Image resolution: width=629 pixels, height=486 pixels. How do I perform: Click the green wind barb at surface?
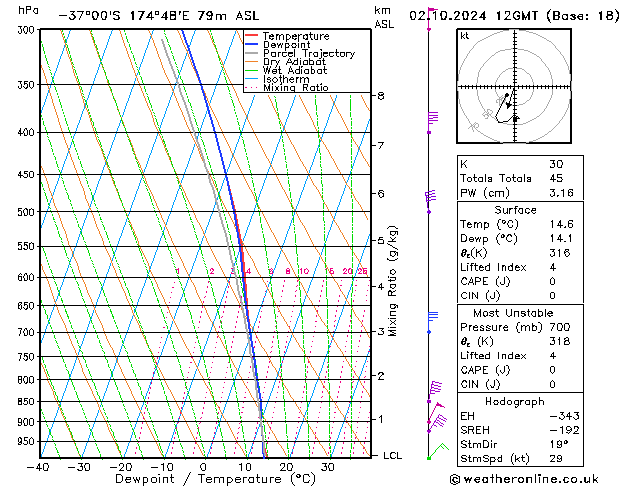click(x=438, y=451)
